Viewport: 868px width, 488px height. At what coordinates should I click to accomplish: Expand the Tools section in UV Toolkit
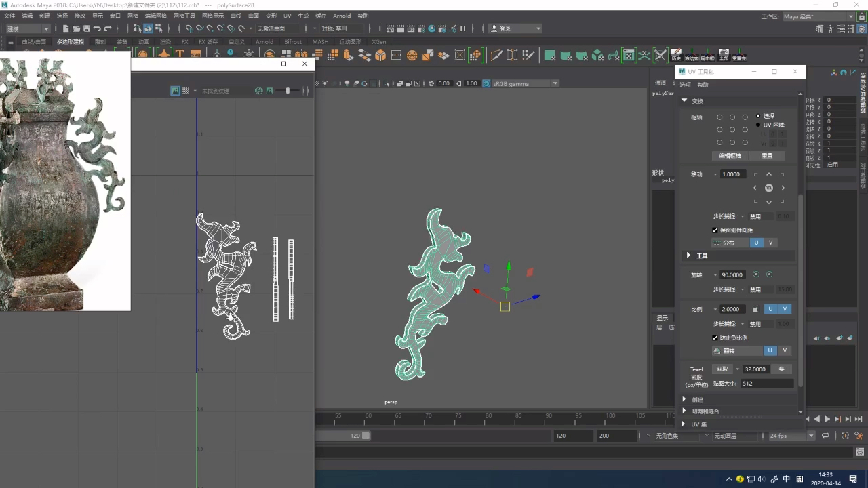(x=689, y=256)
